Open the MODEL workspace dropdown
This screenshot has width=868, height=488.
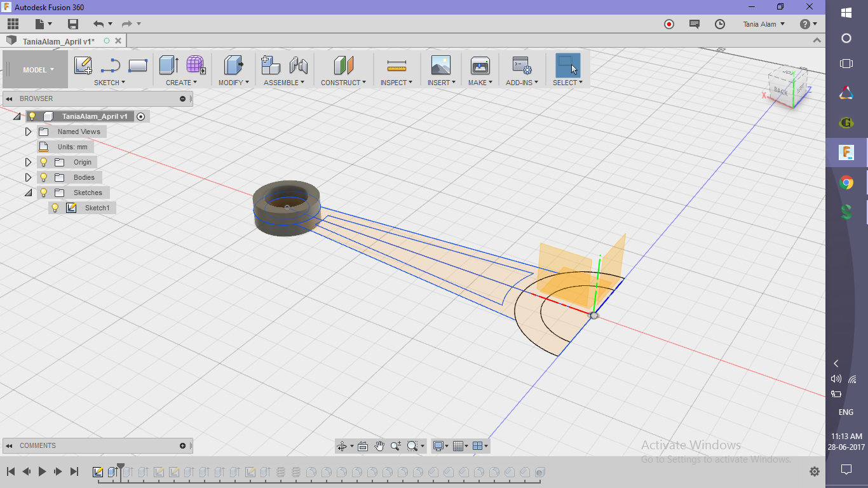point(38,70)
